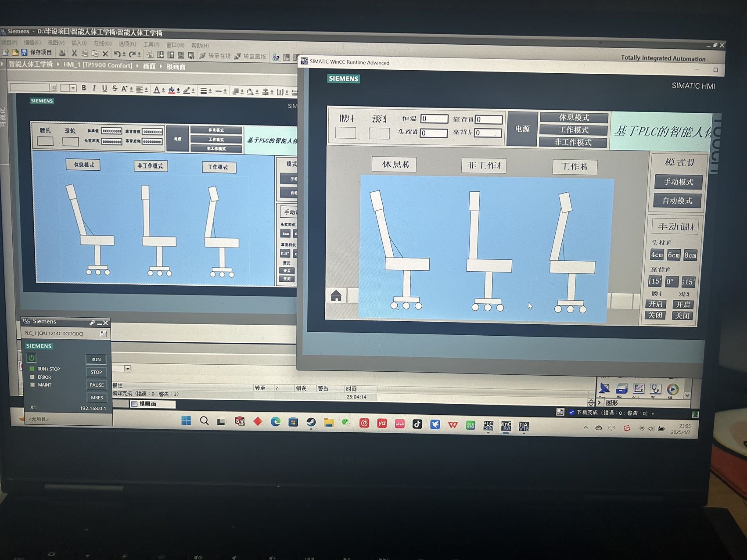The width and height of the screenshot is (747, 560).
Task: Click the cut scissors icon
Action: click(74, 53)
